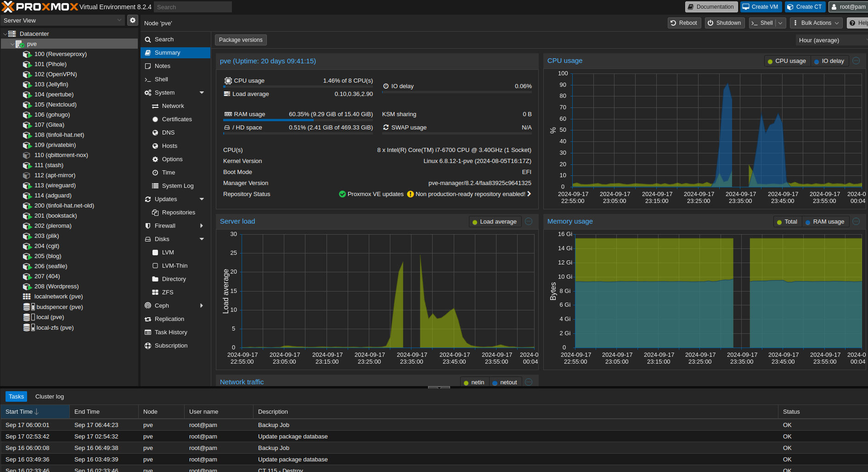The image size is (868, 472).
Task: Click Server load chart zoom-reset circle button
Action: (529, 221)
